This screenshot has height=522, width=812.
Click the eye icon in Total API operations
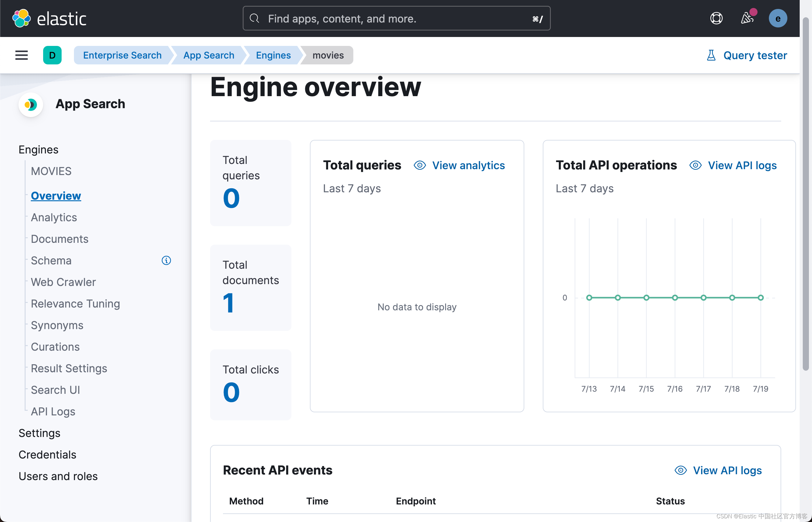(696, 165)
